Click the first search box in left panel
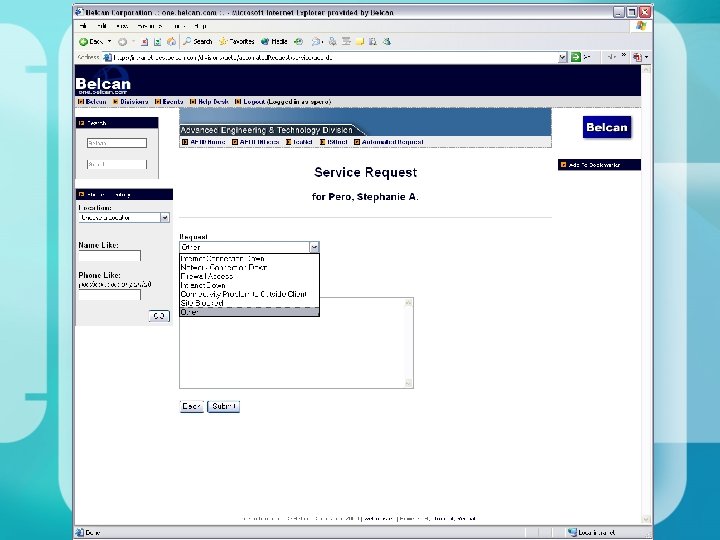The height and width of the screenshot is (540, 720). pos(117,143)
